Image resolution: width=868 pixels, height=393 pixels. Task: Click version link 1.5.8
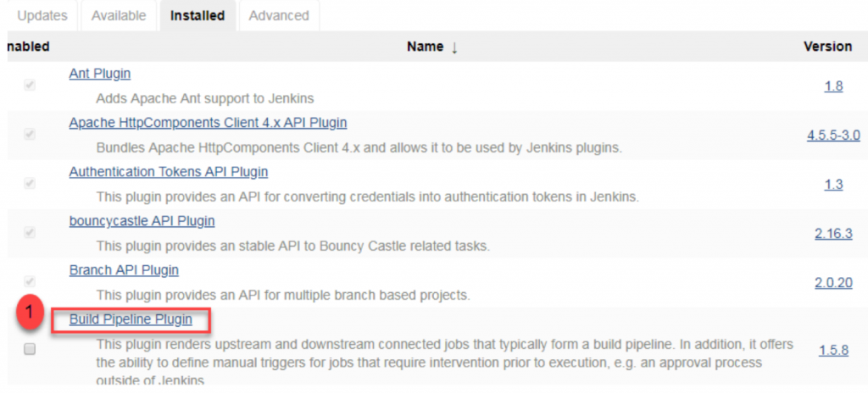tap(833, 351)
